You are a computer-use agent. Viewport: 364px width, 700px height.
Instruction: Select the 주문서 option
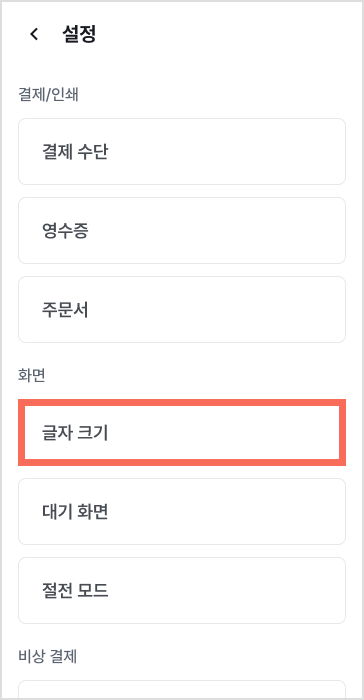tap(182, 309)
